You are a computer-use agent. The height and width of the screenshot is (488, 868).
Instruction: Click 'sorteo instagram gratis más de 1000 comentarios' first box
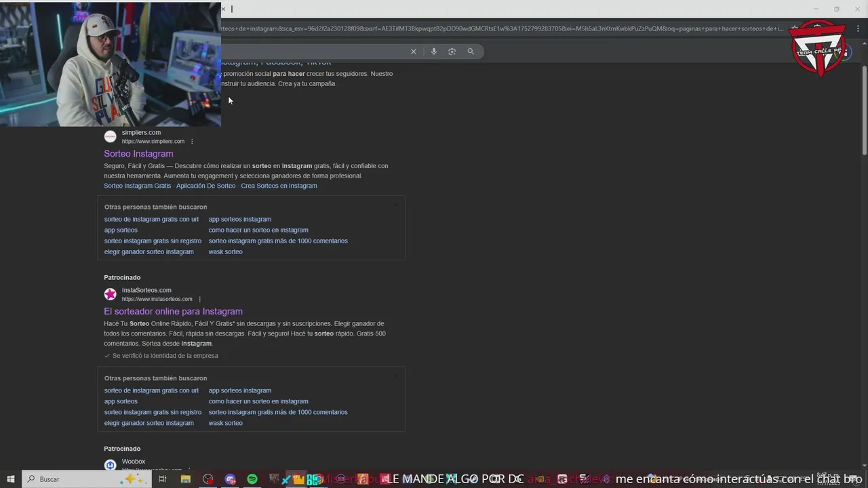pos(278,241)
